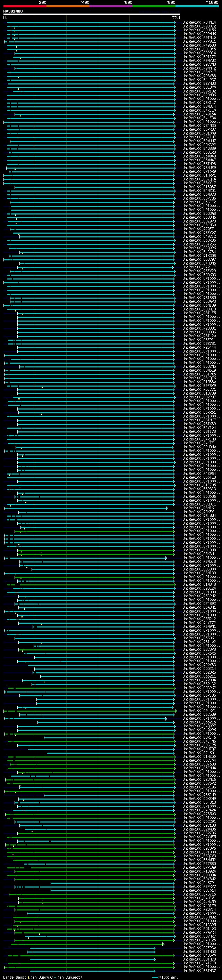
Task: Select hit label UniRef100_P51403
Action: point(199,929)
